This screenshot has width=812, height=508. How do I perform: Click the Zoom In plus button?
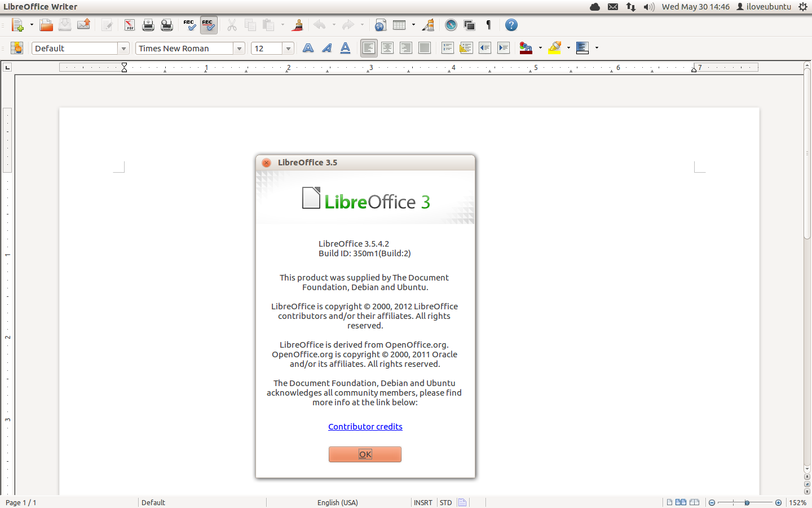tap(779, 502)
